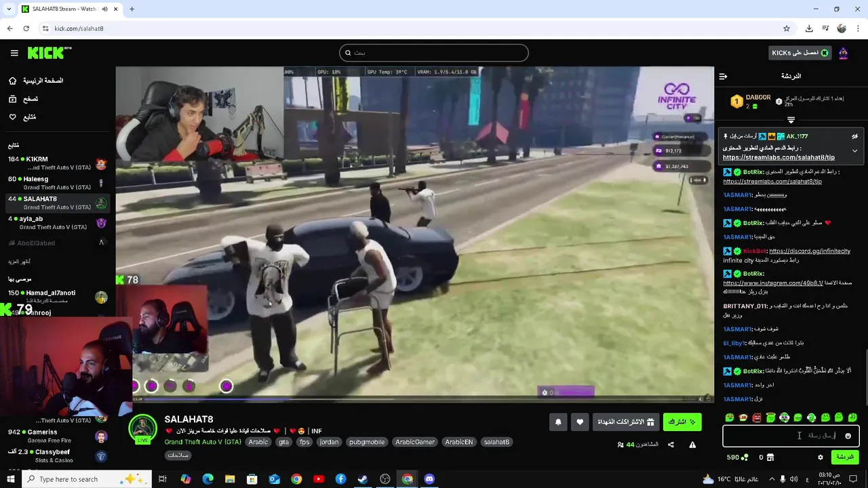
Task: Open ayla_ab channel in sidebar
Action: (x=58, y=223)
